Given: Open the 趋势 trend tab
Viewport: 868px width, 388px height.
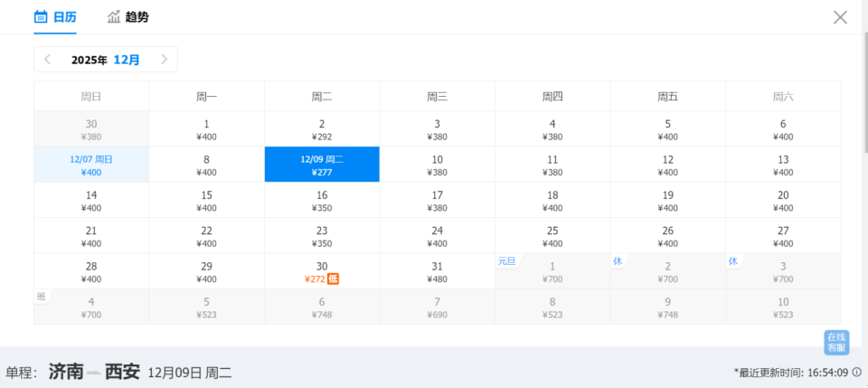Looking at the screenshot, I should (127, 17).
